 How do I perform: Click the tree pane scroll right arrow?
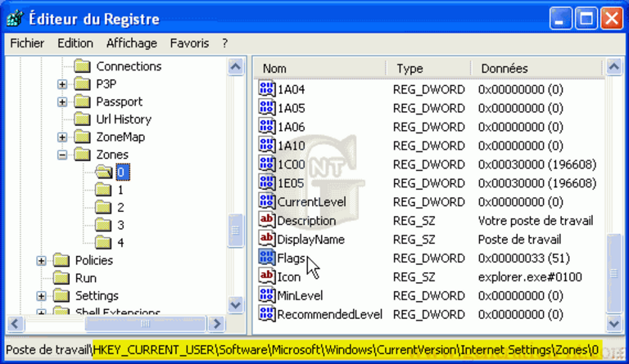pyautogui.click(x=216, y=324)
